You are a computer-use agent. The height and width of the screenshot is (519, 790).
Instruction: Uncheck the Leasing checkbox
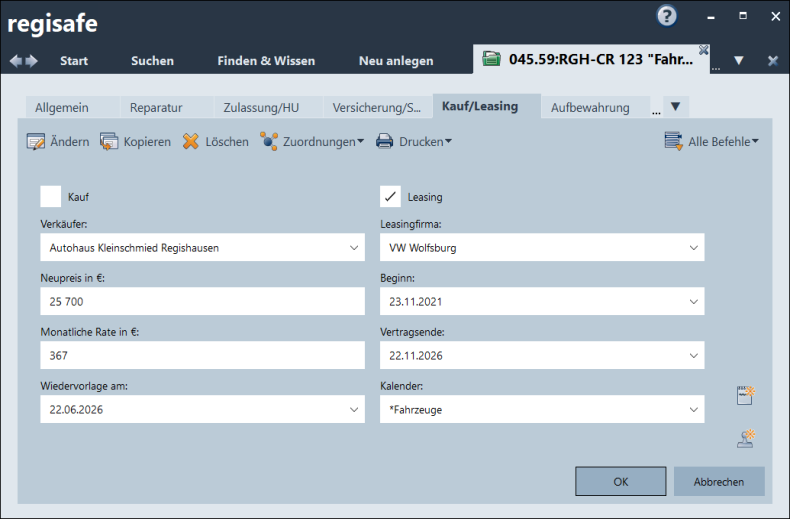[391, 197]
